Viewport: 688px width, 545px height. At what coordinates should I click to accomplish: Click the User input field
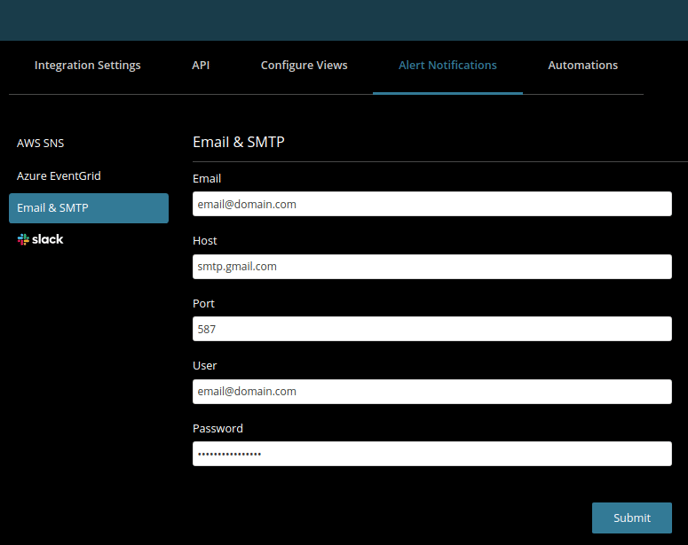[x=432, y=391]
